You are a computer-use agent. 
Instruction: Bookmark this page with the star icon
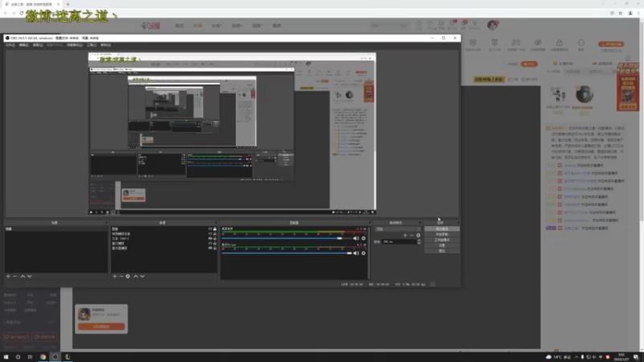(x=621, y=13)
